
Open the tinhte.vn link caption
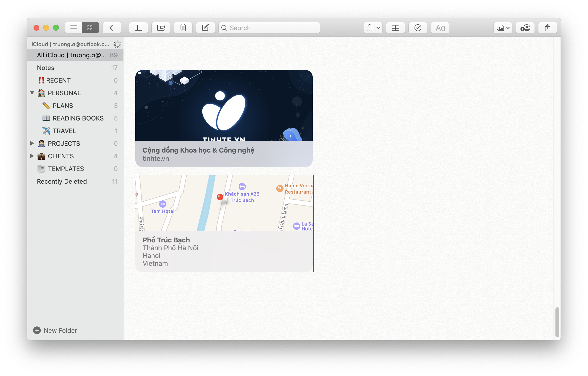224,154
